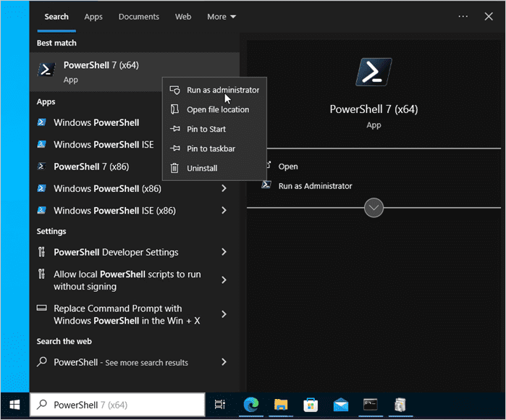Open Windows PowerShell from Apps list
506x420 pixels.
97,122
